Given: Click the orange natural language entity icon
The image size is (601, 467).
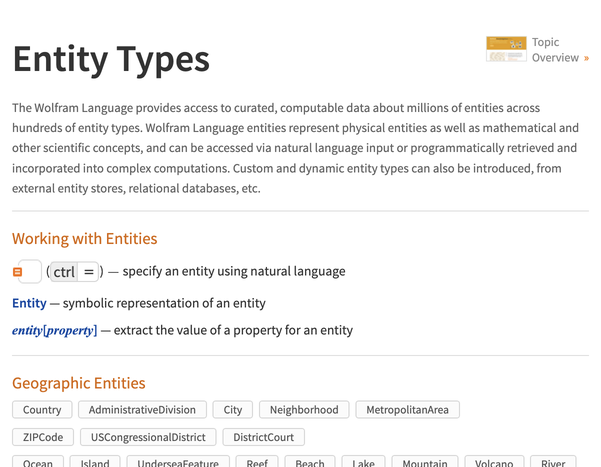Looking at the screenshot, I should pyautogui.click(x=18, y=272).
